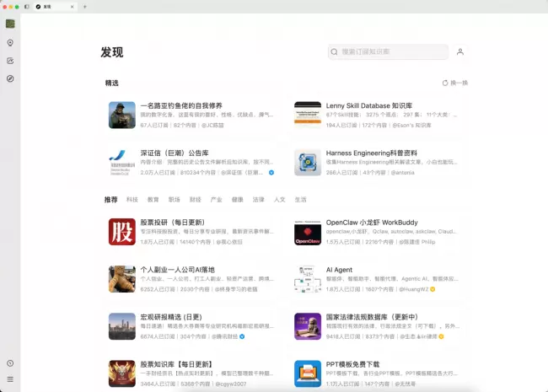Open the clock history icon in sidebar
Screen dimensions: 548x392
10,363
